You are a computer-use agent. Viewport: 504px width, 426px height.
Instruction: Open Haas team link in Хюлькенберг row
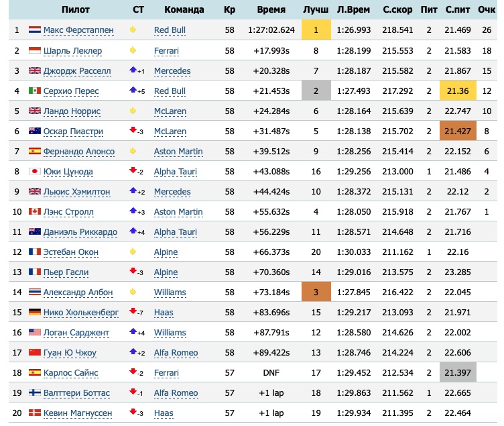[x=164, y=313]
